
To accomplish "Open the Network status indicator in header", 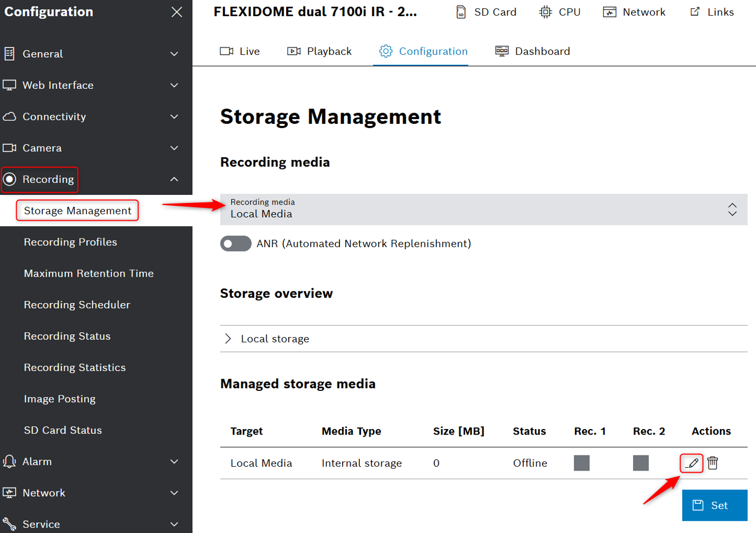I will tap(634, 12).
